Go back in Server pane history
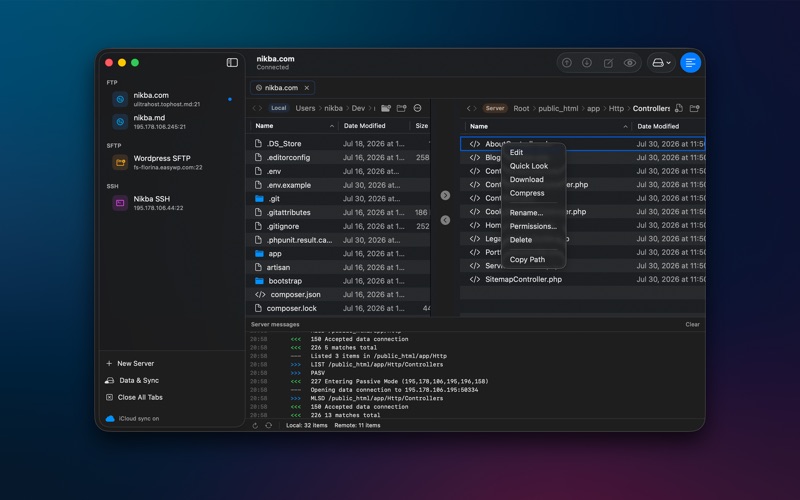800x500 pixels. coord(469,108)
